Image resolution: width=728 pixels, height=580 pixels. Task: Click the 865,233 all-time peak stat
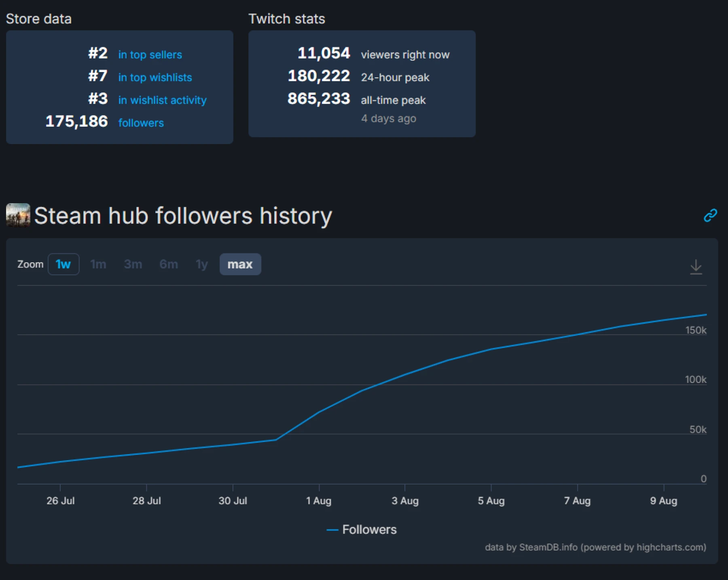point(319,99)
